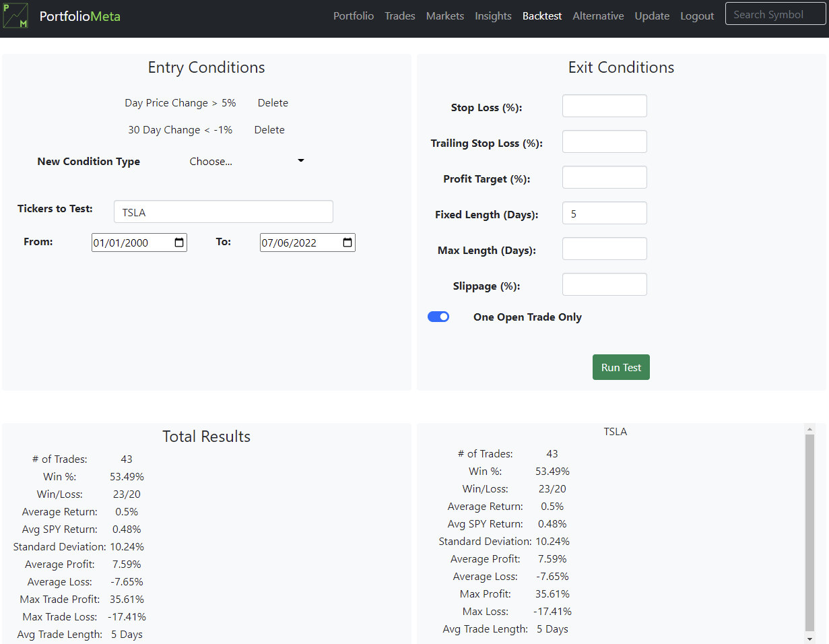Log out via the Logout link
The height and width of the screenshot is (644, 829).
click(697, 15)
